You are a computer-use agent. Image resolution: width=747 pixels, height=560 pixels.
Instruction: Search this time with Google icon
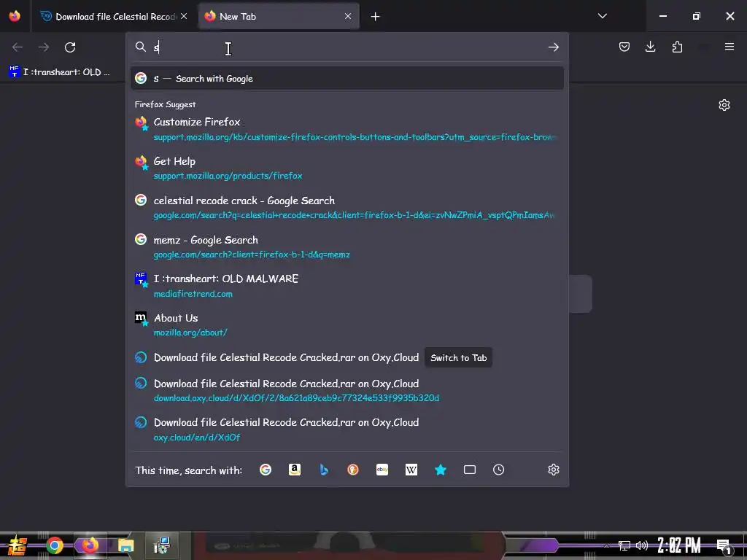pos(266,470)
